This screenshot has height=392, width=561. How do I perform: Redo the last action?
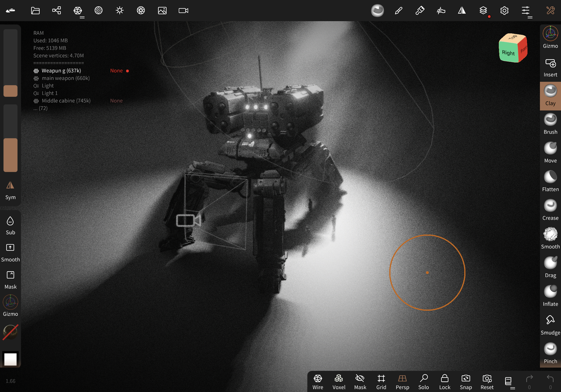[529, 382]
